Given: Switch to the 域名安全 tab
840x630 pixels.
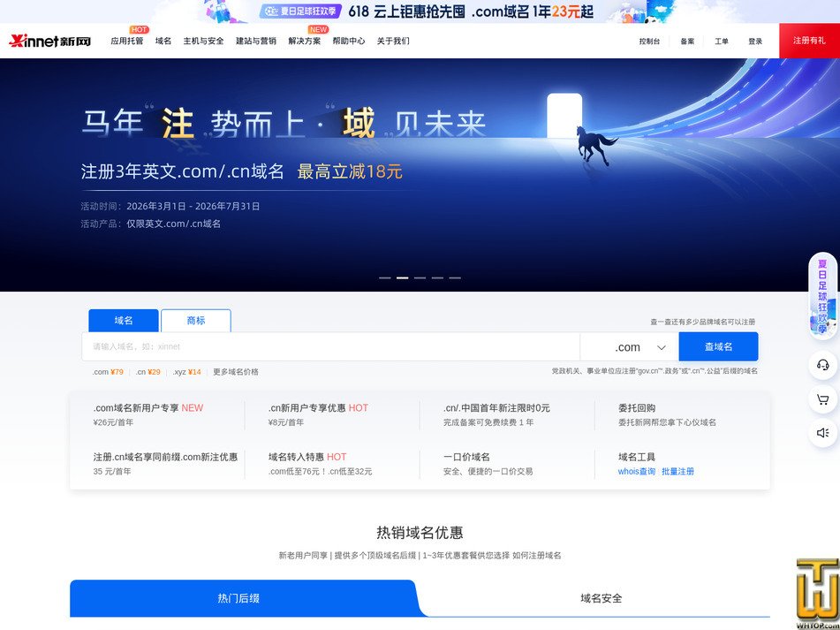Looking at the screenshot, I should tap(601, 598).
